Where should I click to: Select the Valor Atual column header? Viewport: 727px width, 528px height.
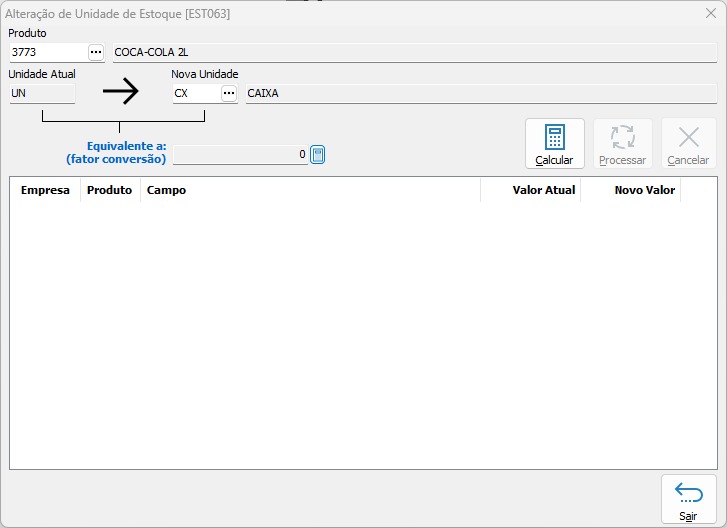click(x=530, y=190)
